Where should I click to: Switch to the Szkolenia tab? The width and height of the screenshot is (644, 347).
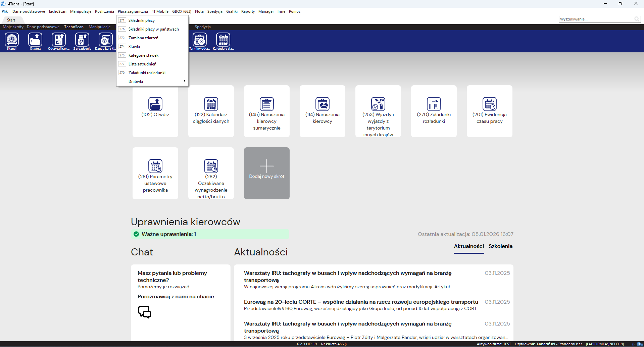(500, 246)
